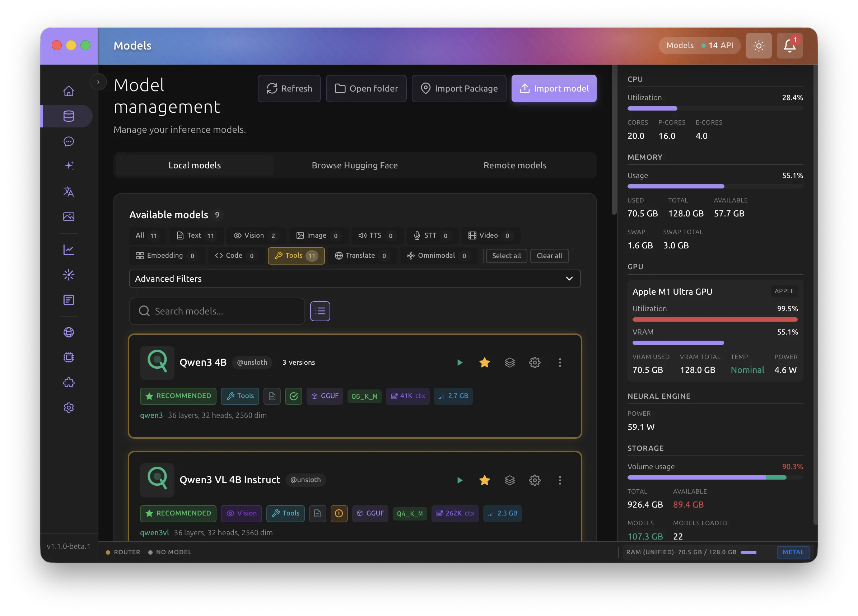Viewport: 858px width, 616px height.
Task: Click the notification bell icon
Action: pyautogui.click(x=789, y=46)
